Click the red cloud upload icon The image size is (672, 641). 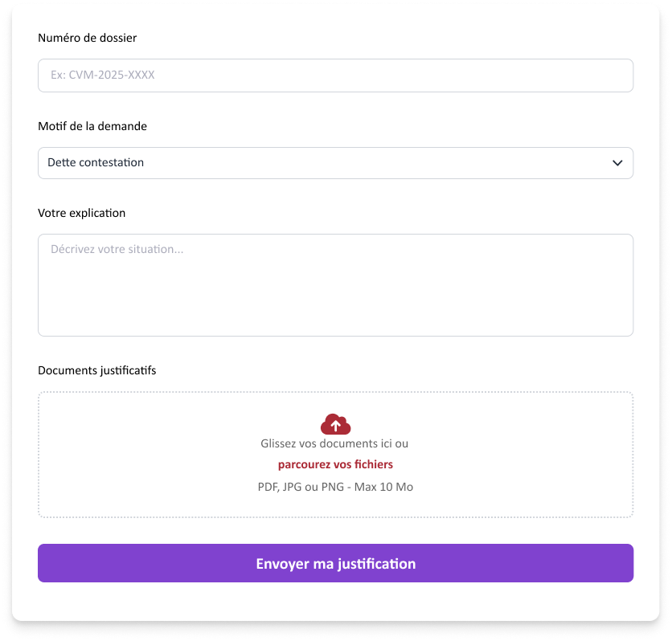335,424
